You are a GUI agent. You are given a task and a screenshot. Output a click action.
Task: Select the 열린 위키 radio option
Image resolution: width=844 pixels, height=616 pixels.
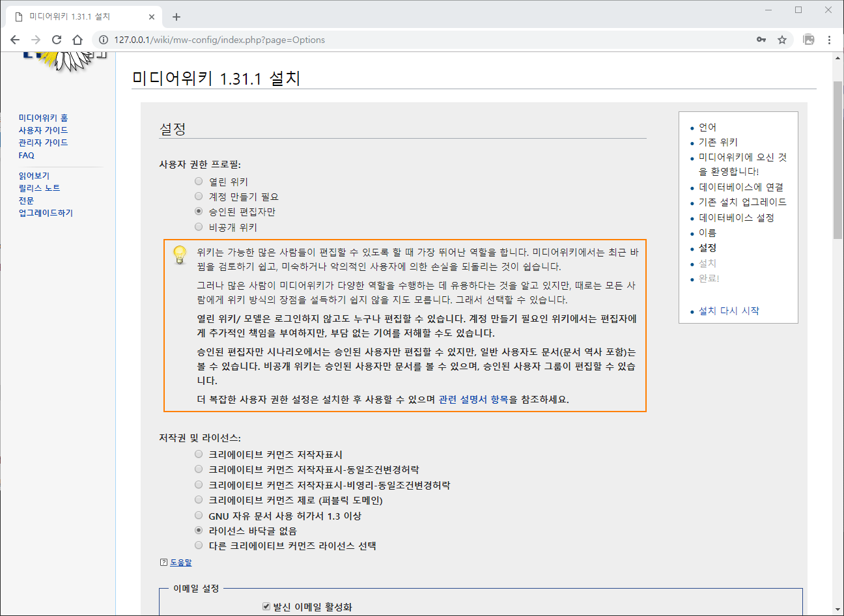(199, 181)
